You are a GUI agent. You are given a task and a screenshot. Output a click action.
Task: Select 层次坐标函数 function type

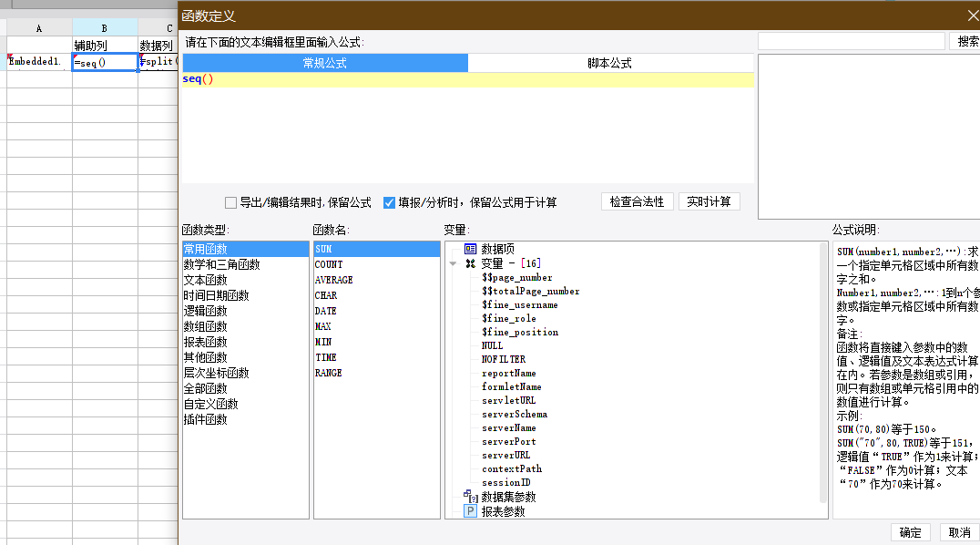(x=246, y=373)
